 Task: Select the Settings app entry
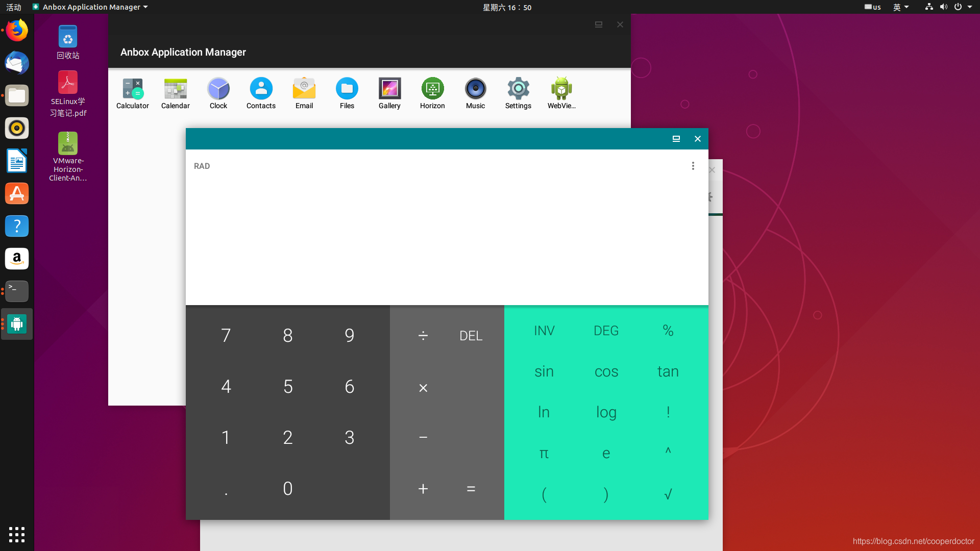tap(518, 93)
